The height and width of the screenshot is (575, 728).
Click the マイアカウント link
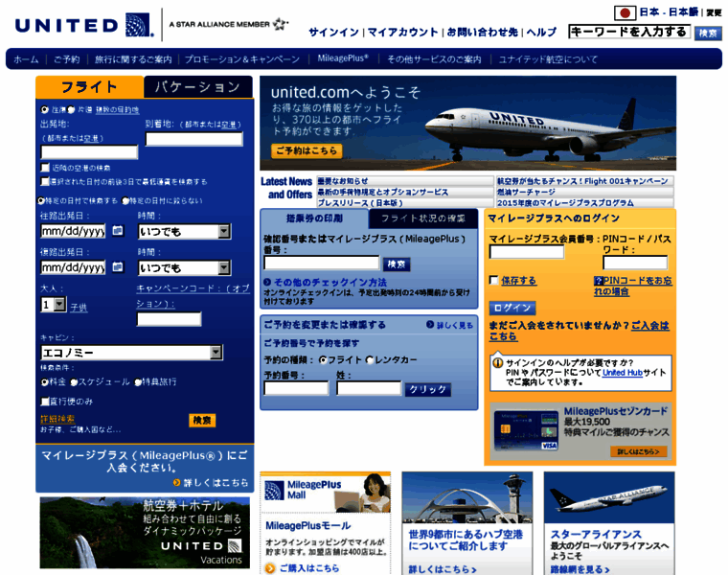pyautogui.click(x=403, y=32)
